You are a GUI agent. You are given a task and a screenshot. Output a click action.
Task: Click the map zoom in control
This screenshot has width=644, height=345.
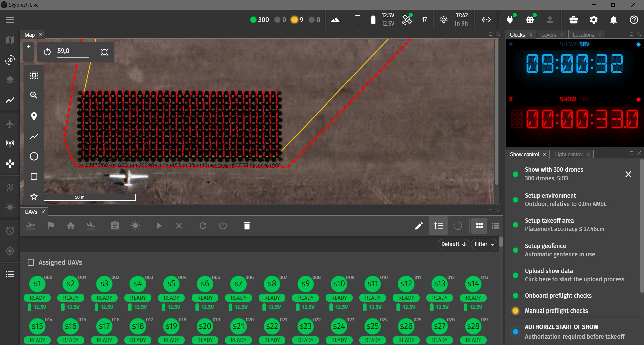click(28, 46)
